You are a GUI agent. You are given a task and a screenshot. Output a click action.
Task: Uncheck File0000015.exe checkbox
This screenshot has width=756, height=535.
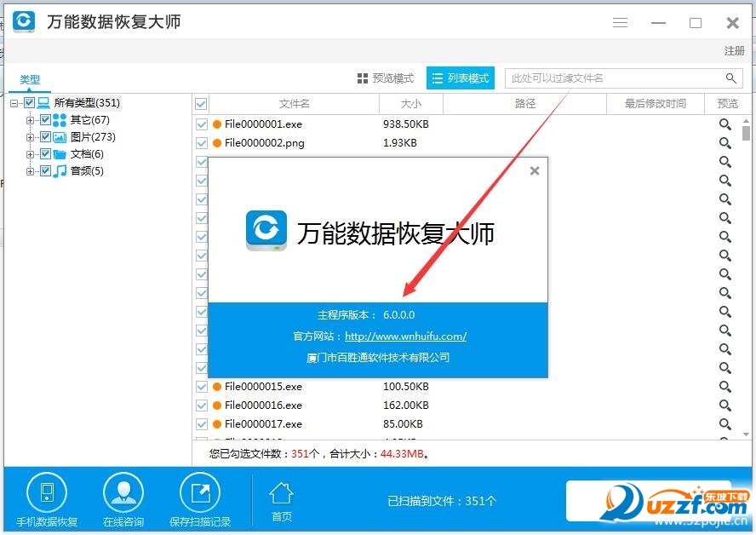[202, 387]
